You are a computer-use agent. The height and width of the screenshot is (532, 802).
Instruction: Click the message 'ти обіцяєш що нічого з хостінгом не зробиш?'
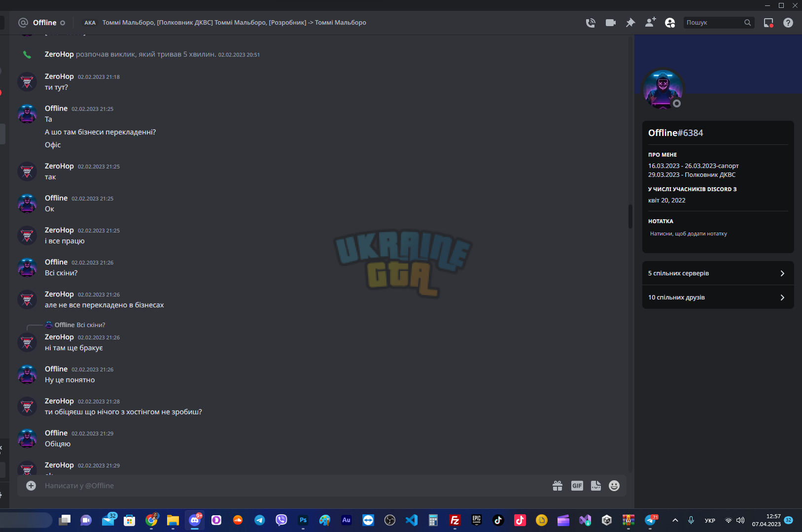(123, 412)
